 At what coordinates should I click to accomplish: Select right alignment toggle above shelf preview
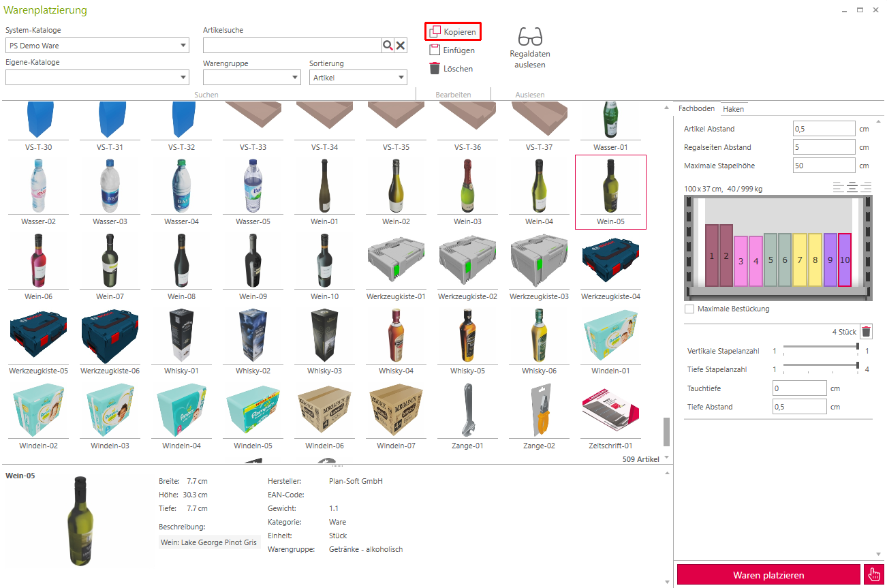pyautogui.click(x=866, y=187)
